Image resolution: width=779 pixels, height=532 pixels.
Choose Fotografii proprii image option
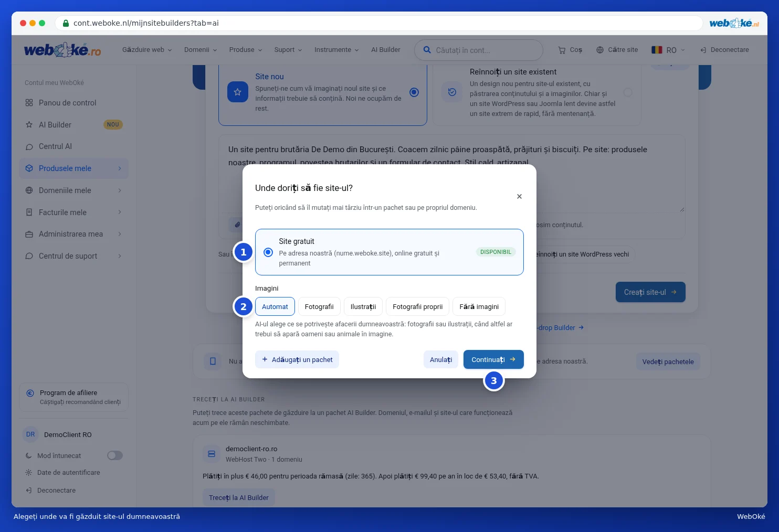pos(418,306)
